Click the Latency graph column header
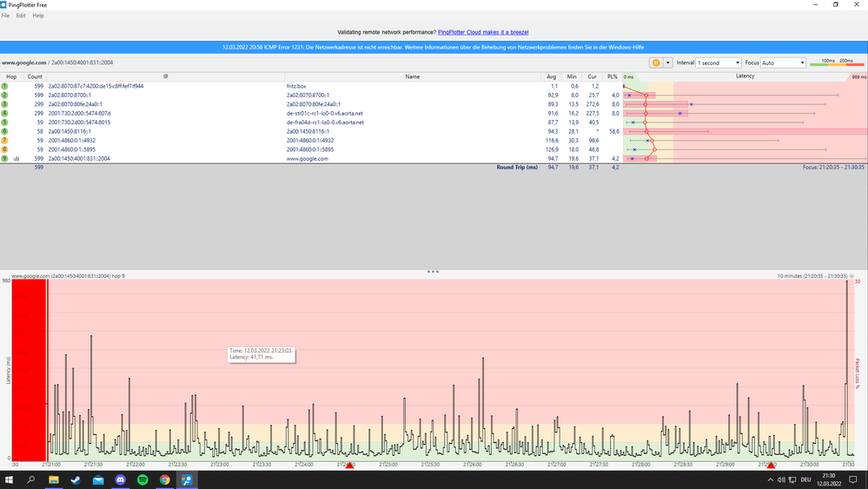Image resolution: width=868 pixels, height=489 pixels. point(745,76)
